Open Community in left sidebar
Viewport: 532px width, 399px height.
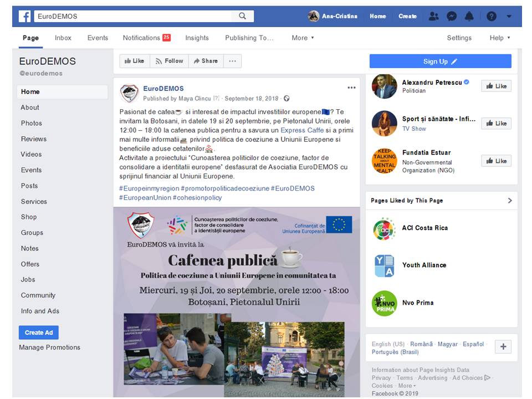(38, 295)
